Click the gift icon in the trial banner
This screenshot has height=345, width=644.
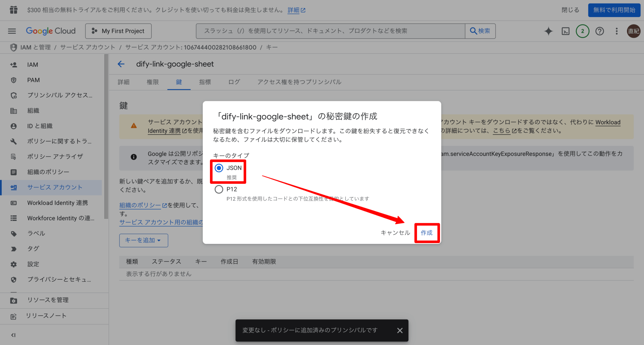pos(13,10)
